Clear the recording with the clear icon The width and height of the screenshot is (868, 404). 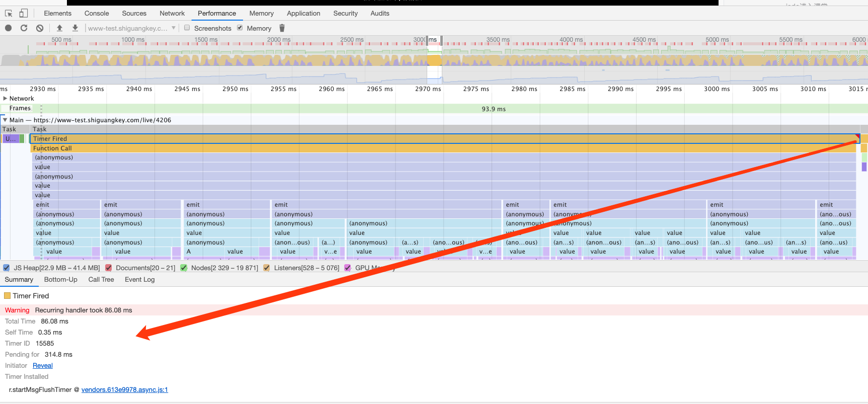tap(40, 28)
